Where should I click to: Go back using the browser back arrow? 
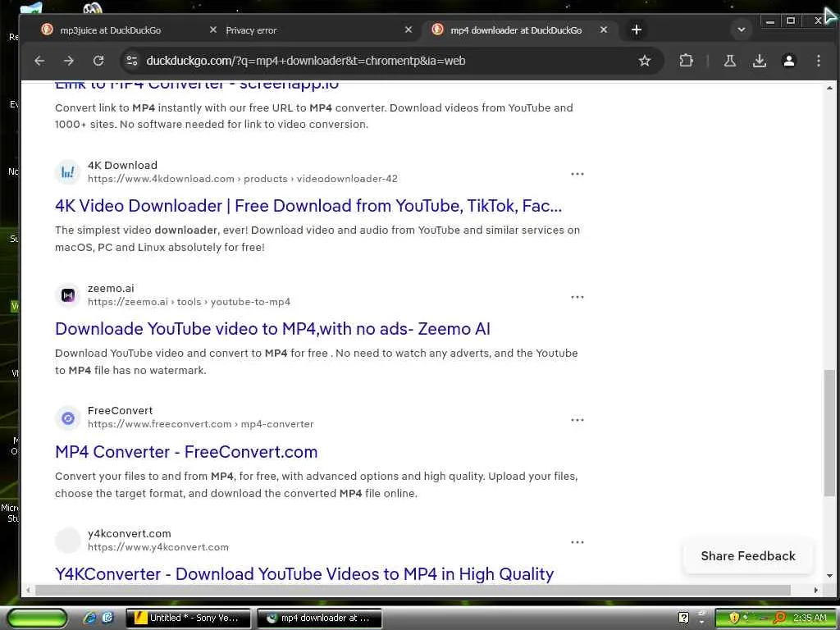pos(39,61)
